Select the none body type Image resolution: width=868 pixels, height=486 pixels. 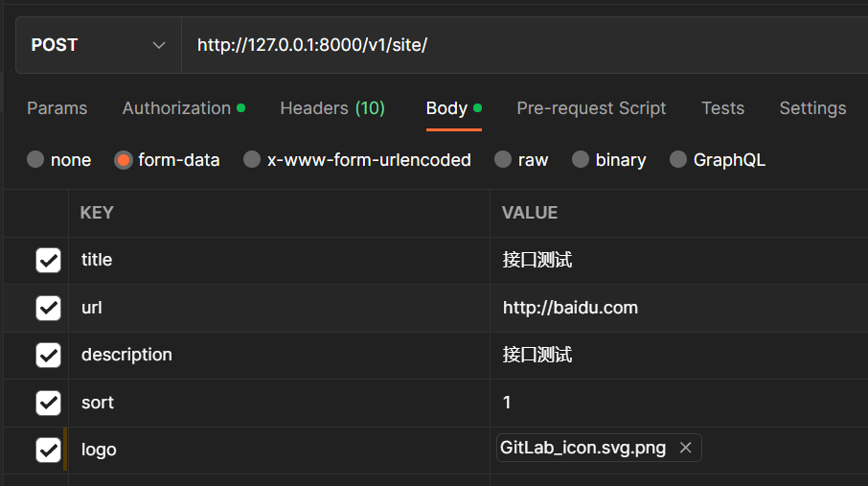point(35,159)
